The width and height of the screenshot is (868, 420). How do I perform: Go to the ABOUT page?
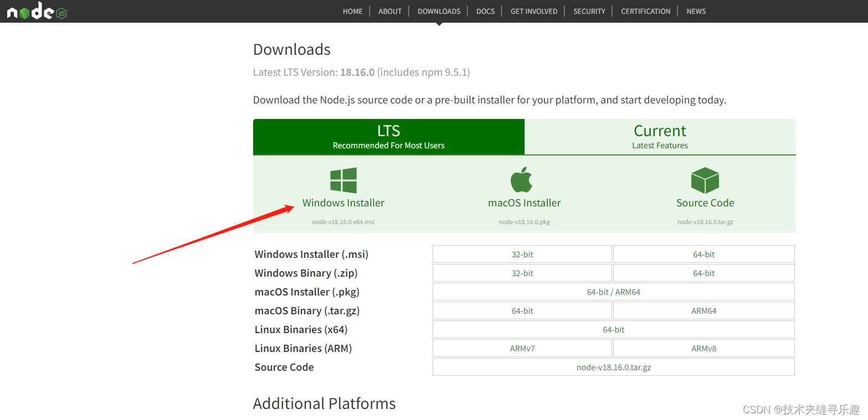pos(390,11)
